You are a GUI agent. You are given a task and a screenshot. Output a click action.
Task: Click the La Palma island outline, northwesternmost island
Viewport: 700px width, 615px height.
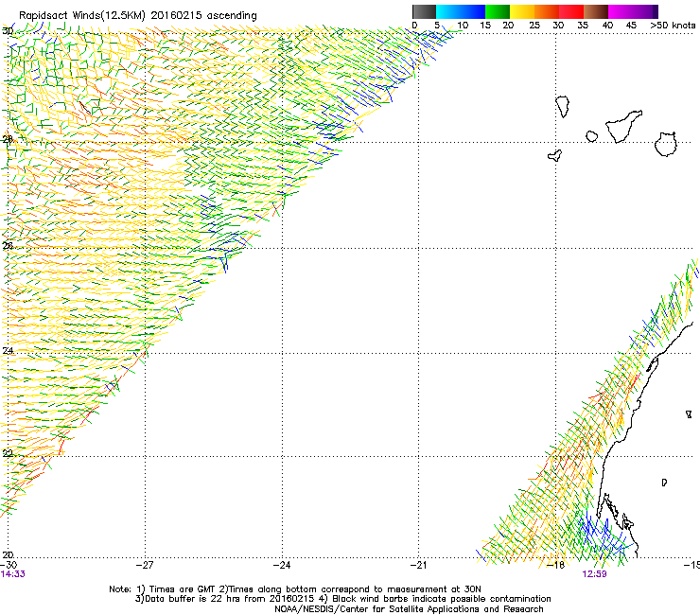(563, 107)
